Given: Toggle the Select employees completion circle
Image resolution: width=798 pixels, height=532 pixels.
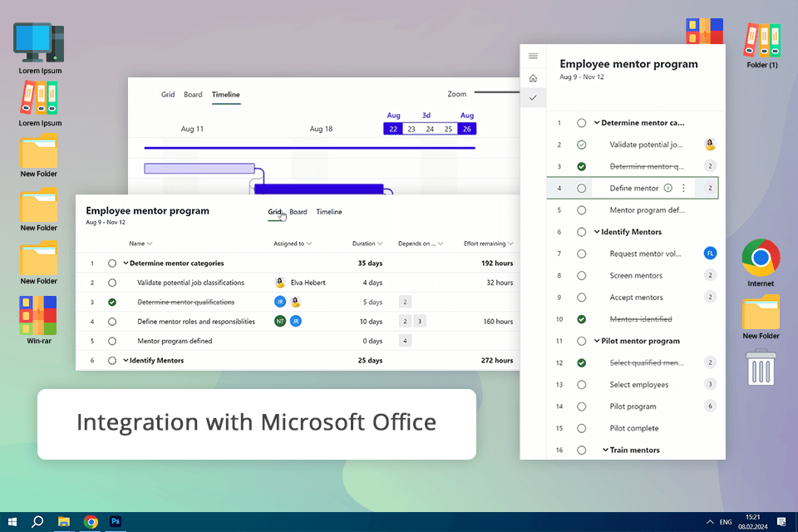Looking at the screenshot, I should [x=581, y=385].
